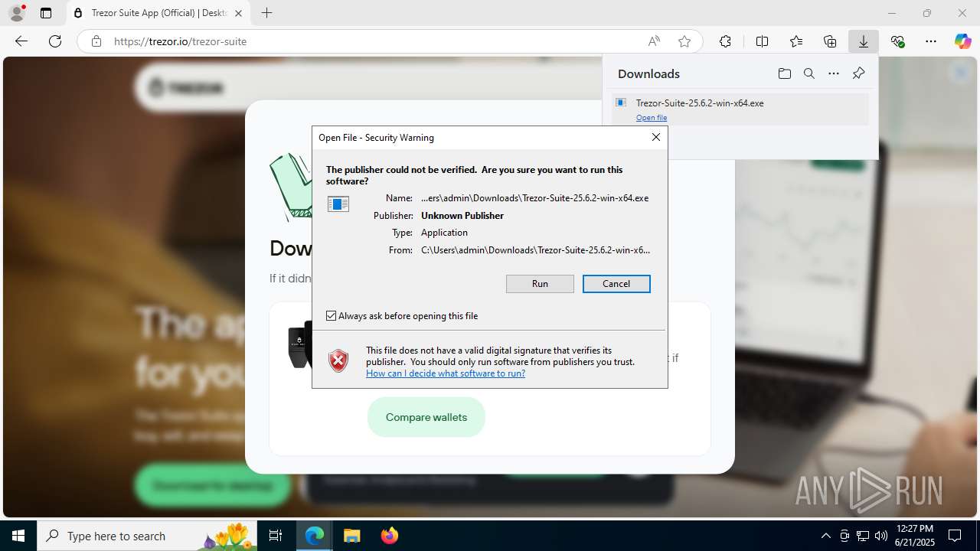
Task: Open a new tab with plus button
Action: (x=266, y=13)
